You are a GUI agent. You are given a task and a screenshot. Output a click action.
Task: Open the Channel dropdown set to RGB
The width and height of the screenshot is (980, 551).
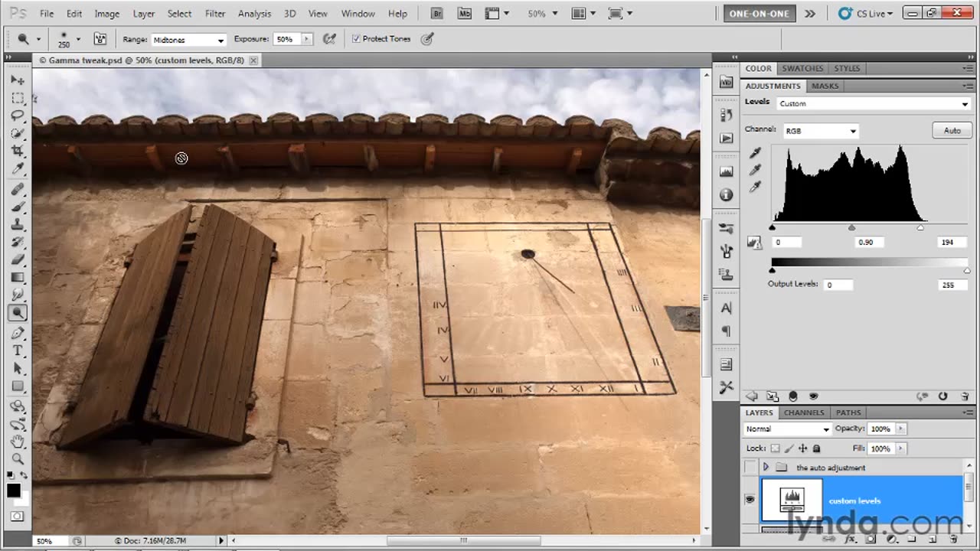point(820,131)
